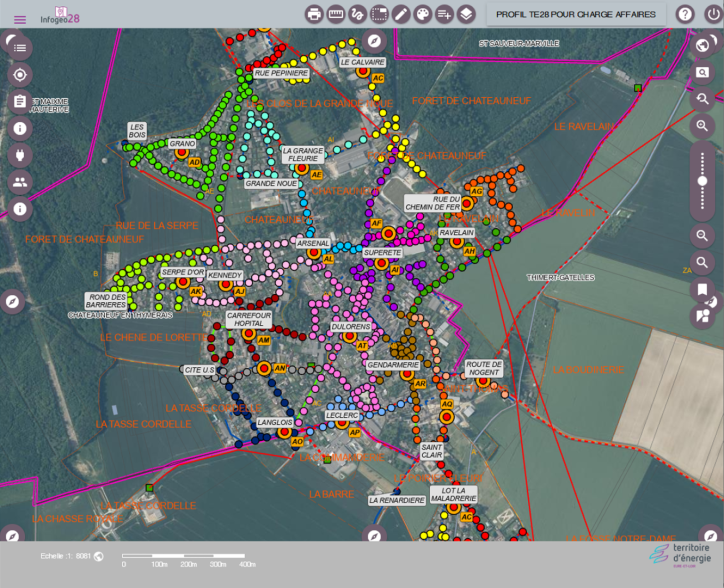This screenshot has width=724, height=588.
Task: Activate the freehand path drawing tool
Action: [357, 14]
